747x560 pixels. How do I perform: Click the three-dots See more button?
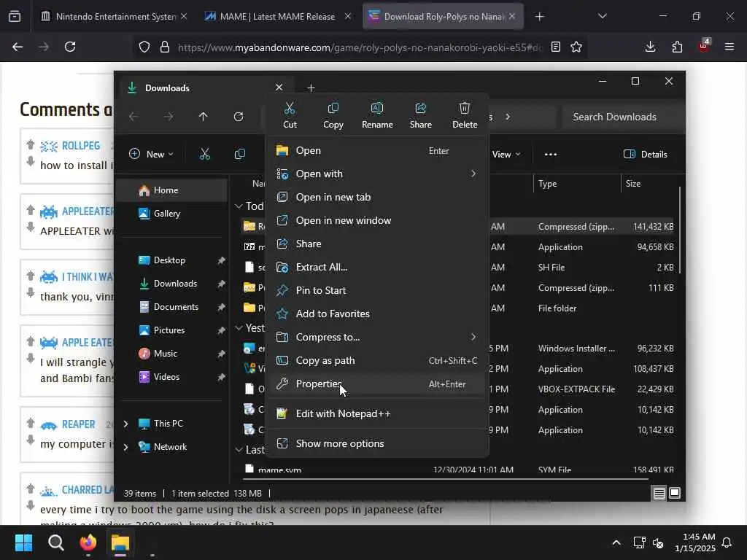(x=551, y=155)
